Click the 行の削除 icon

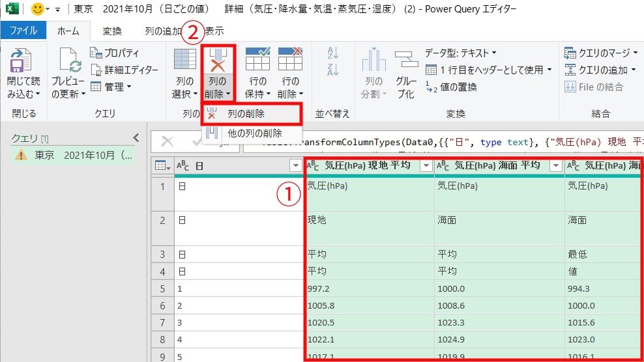pyautogui.click(x=290, y=59)
